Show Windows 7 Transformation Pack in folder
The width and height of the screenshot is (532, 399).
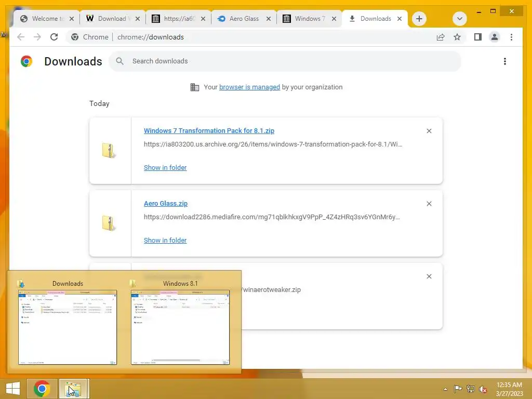tap(165, 168)
